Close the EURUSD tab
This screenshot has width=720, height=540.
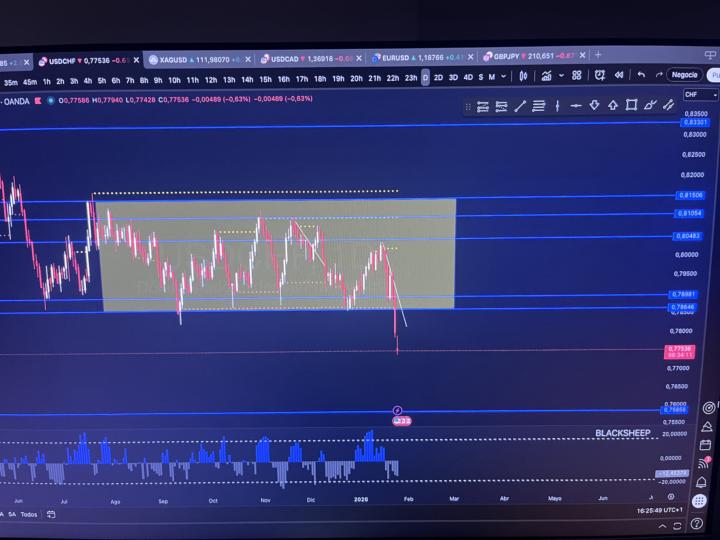470,57
